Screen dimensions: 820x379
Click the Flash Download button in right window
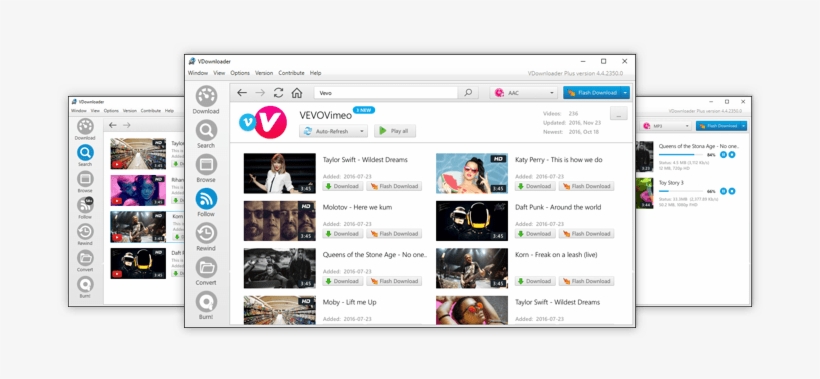(718, 126)
